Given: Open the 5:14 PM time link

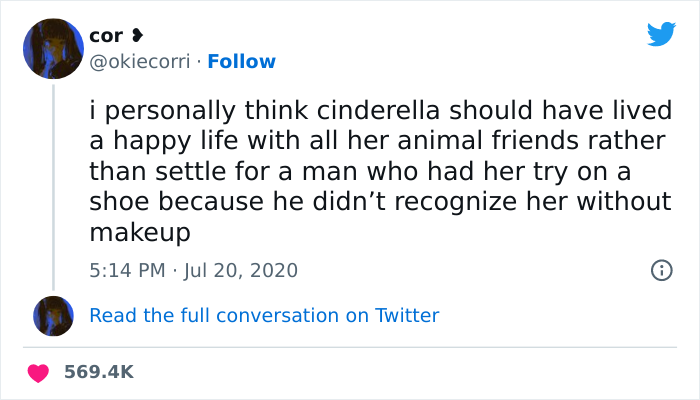Looking at the screenshot, I should [129, 270].
